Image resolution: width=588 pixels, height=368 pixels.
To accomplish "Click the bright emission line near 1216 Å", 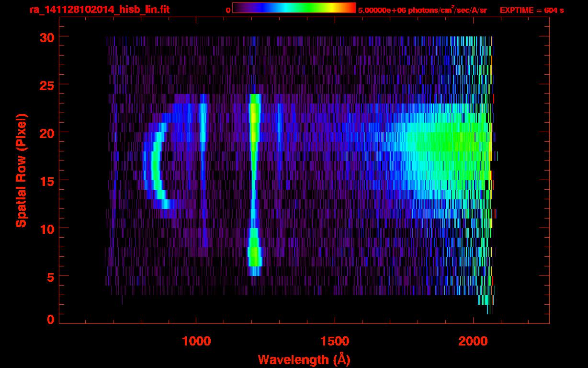I will [x=254, y=184].
